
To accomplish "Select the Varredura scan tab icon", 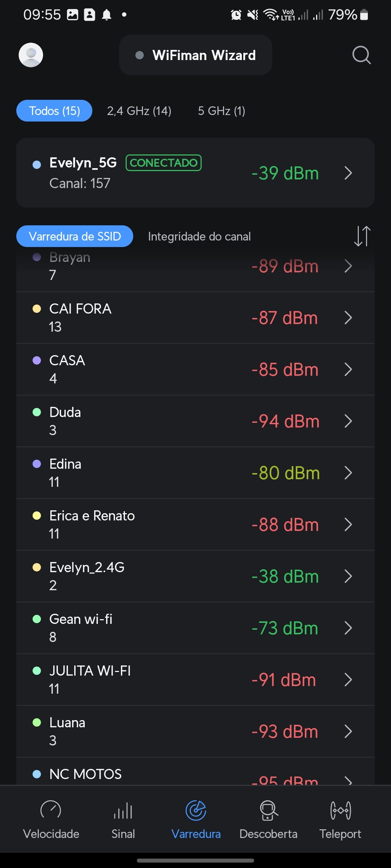I will point(196,810).
